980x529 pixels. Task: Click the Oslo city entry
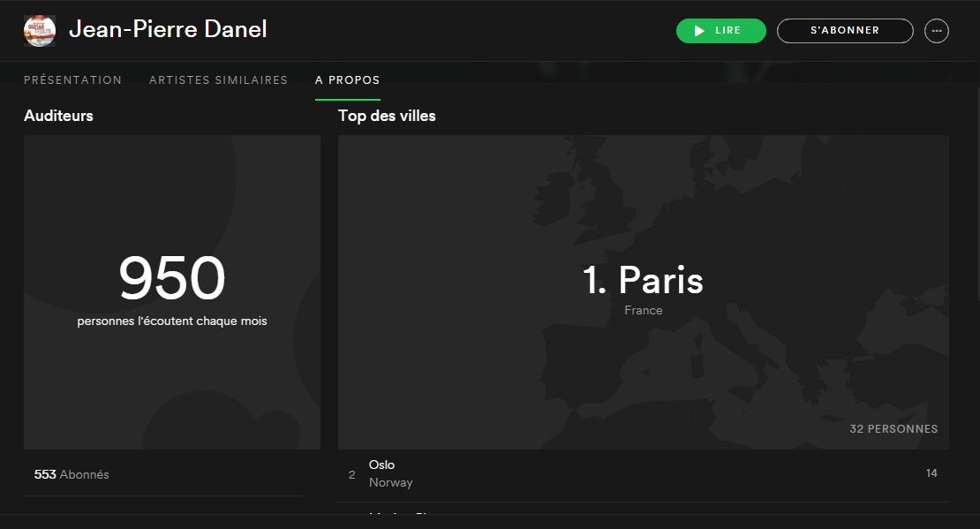(x=381, y=465)
